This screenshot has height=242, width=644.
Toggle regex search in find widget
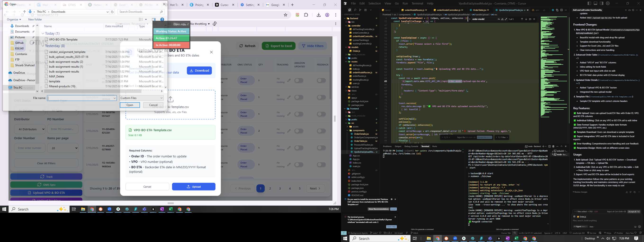(x=506, y=19)
